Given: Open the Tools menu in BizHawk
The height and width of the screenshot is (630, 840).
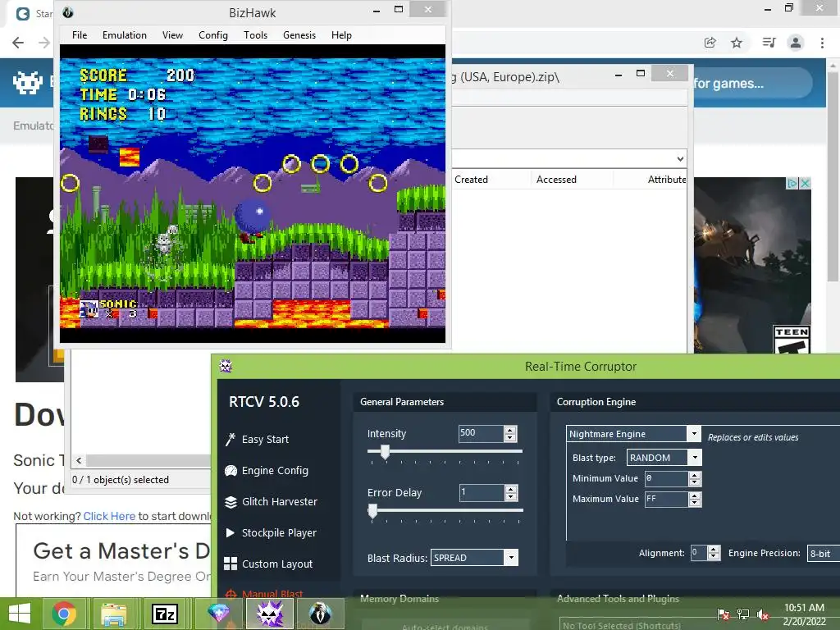Looking at the screenshot, I should [255, 35].
